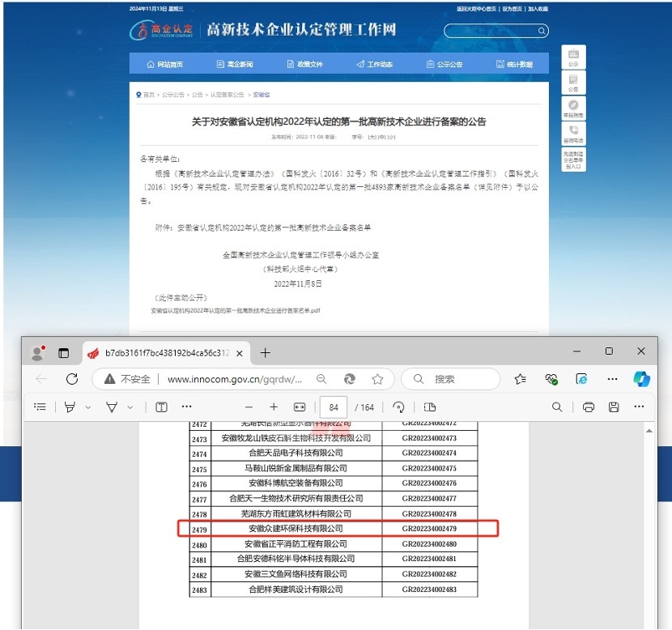Click 安徽省 breadcrumb link
The image size is (672, 630).
click(262, 95)
